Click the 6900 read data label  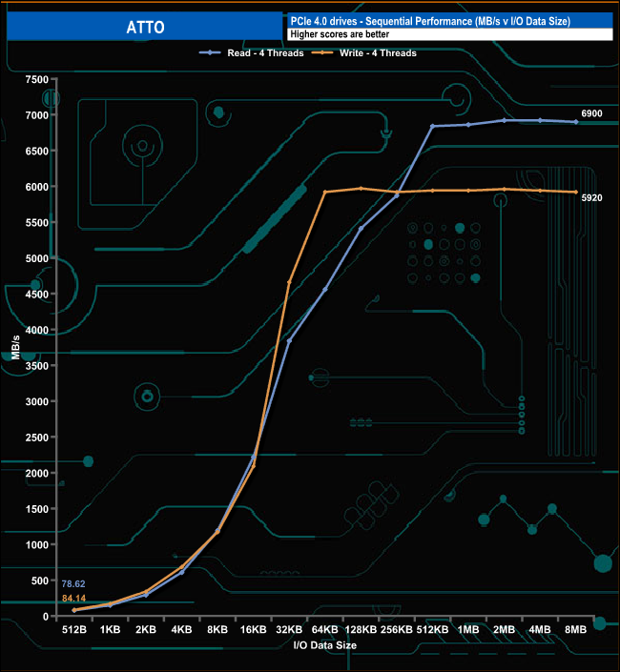pyautogui.click(x=592, y=113)
